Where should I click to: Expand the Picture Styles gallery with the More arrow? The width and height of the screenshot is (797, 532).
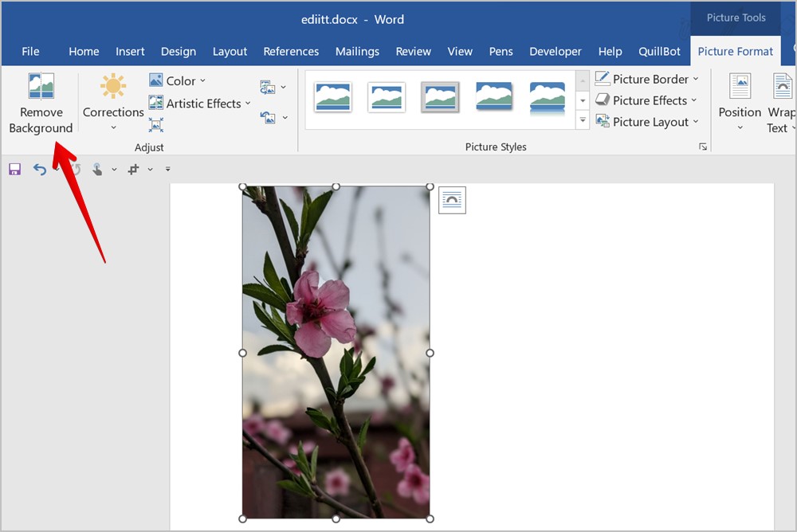click(x=583, y=121)
